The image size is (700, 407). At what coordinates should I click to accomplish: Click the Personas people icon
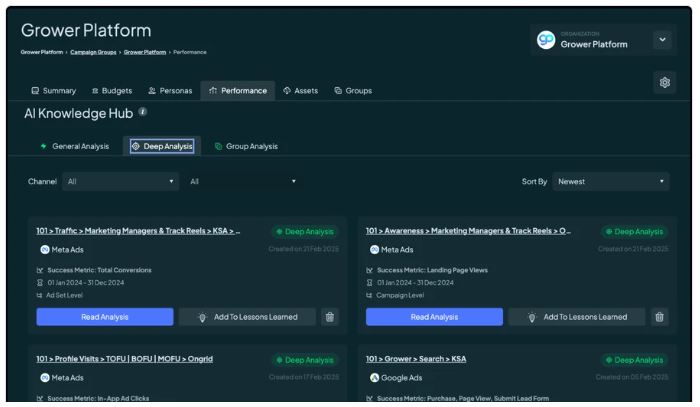pos(152,91)
